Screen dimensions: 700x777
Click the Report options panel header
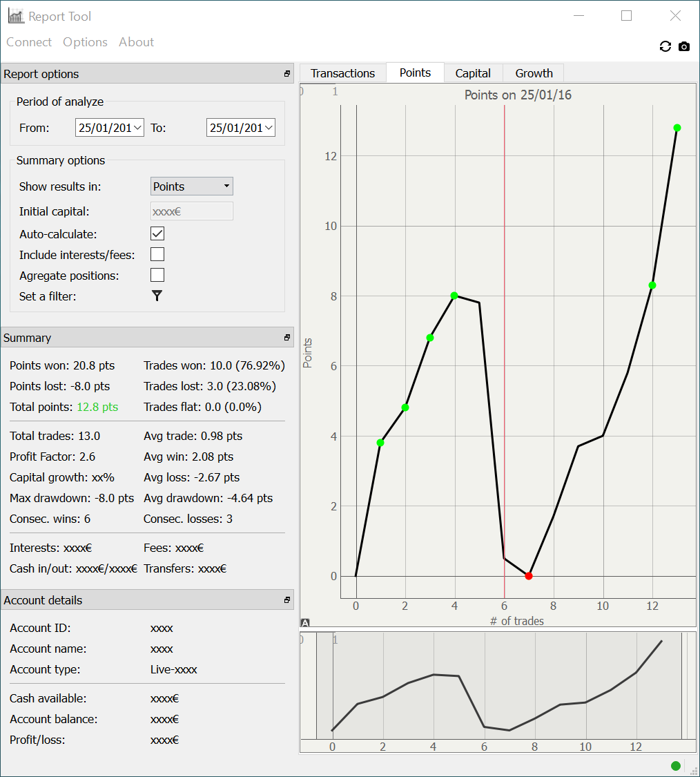147,74
